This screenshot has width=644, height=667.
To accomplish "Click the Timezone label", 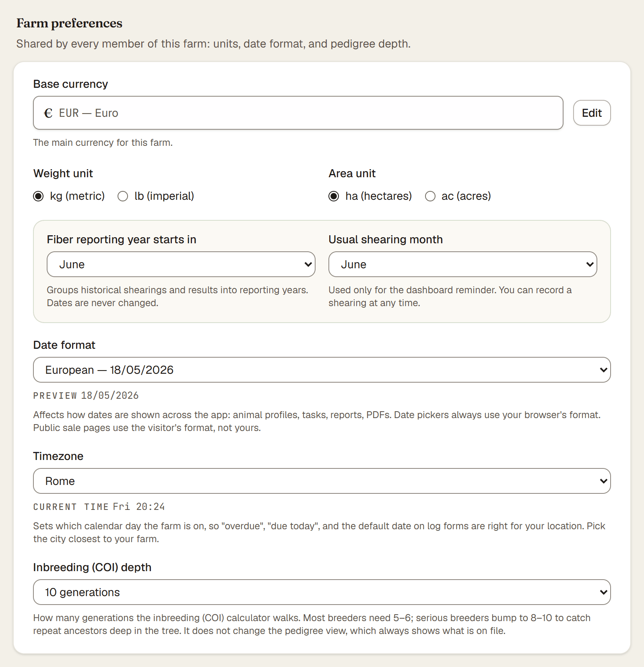I will click(58, 456).
